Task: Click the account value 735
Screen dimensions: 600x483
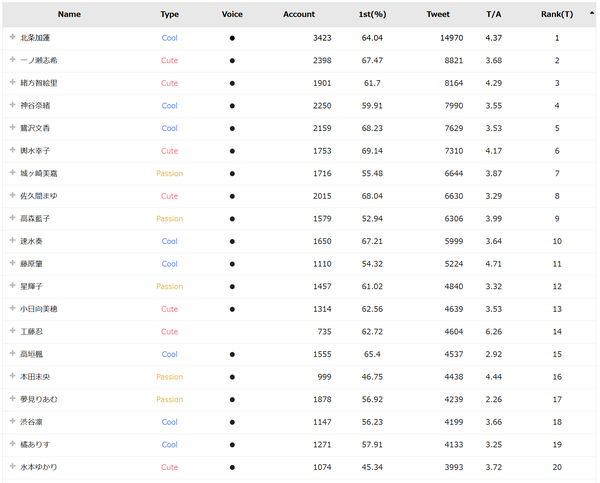Action: point(324,331)
